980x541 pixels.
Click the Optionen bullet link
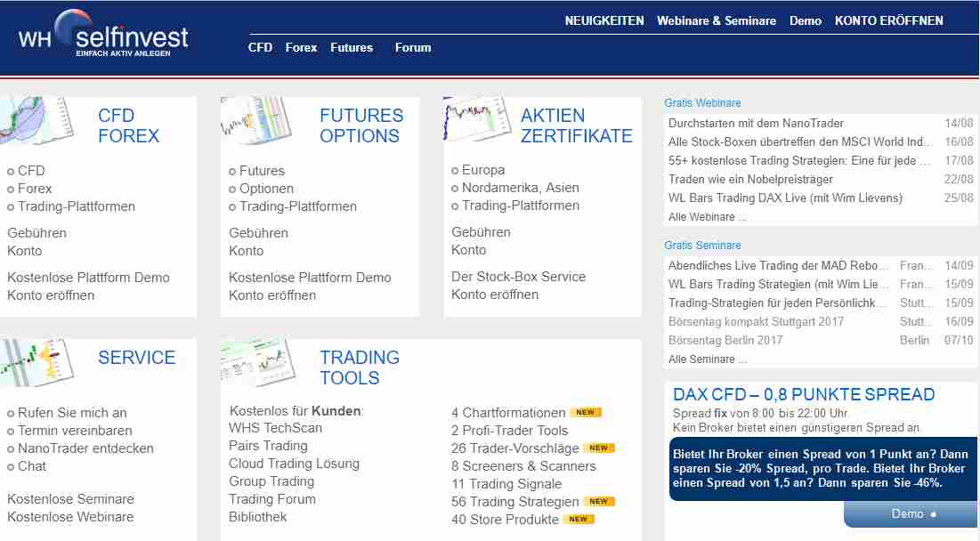(266, 189)
